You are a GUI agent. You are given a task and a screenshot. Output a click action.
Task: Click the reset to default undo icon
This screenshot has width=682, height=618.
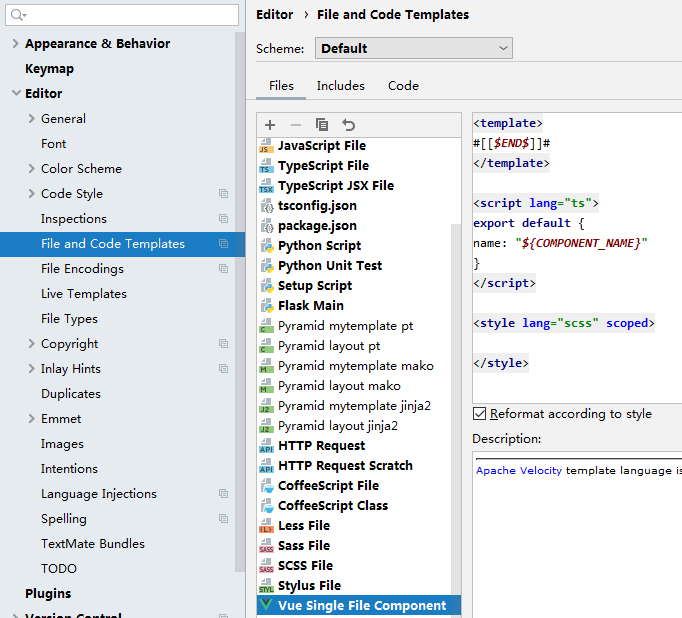point(348,125)
